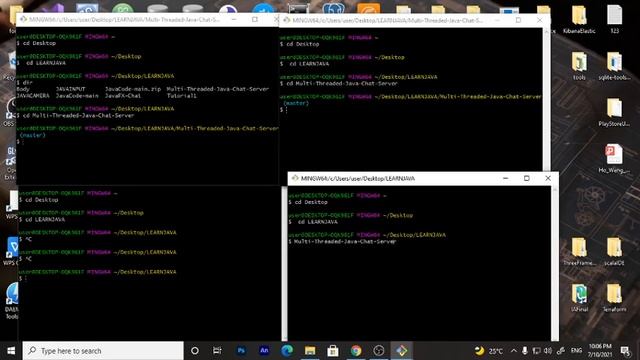Click the 25°C weather widget in the tray
The width and height of the screenshot is (640, 360).
click(489, 351)
